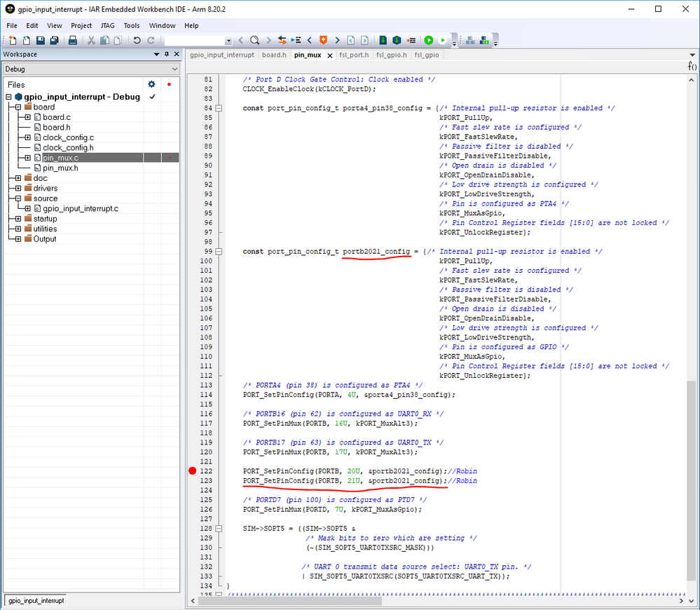Open the Project menu

click(x=81, y=25)
